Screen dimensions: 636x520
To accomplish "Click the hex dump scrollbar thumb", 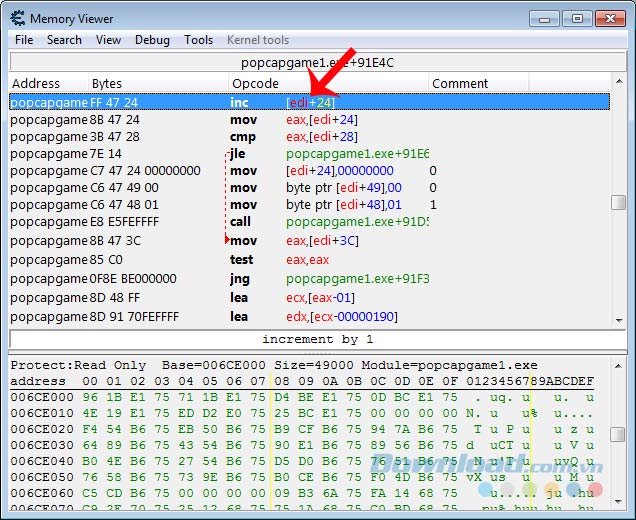I will (619, 434).
